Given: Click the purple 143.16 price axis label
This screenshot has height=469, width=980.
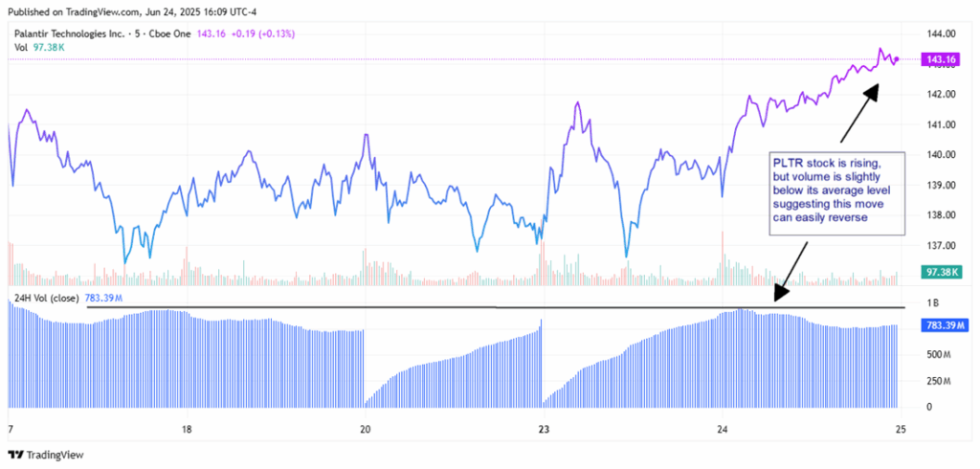Looking at the screenshot, I should [943, 60].
